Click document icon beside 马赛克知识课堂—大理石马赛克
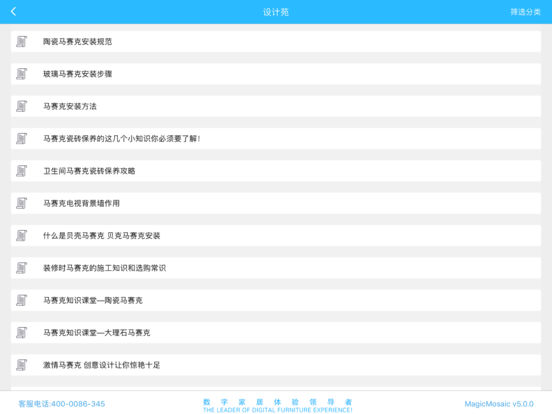The image size is (552, 414). pos(21,333)
